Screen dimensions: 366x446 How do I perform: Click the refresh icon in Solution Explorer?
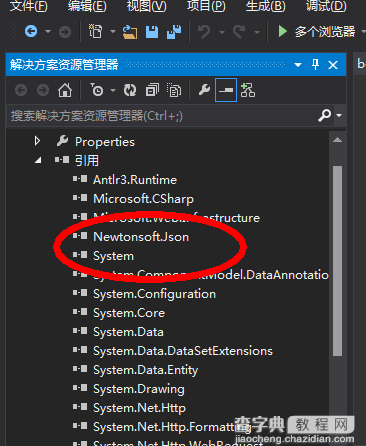(130, 90)
